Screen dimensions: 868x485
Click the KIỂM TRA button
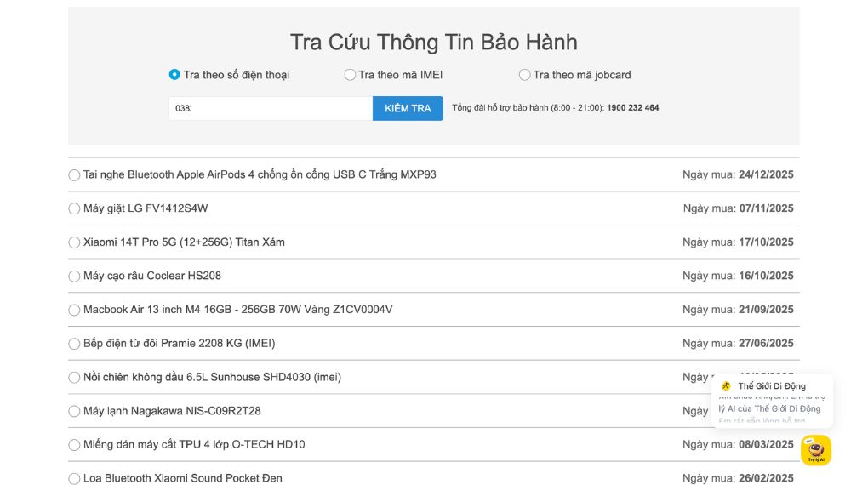pos(408,108)
